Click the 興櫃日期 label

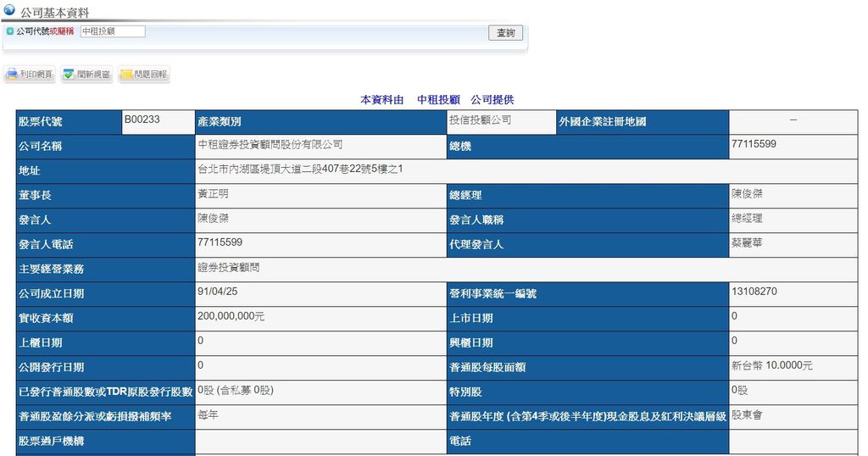tap(471, 342)
